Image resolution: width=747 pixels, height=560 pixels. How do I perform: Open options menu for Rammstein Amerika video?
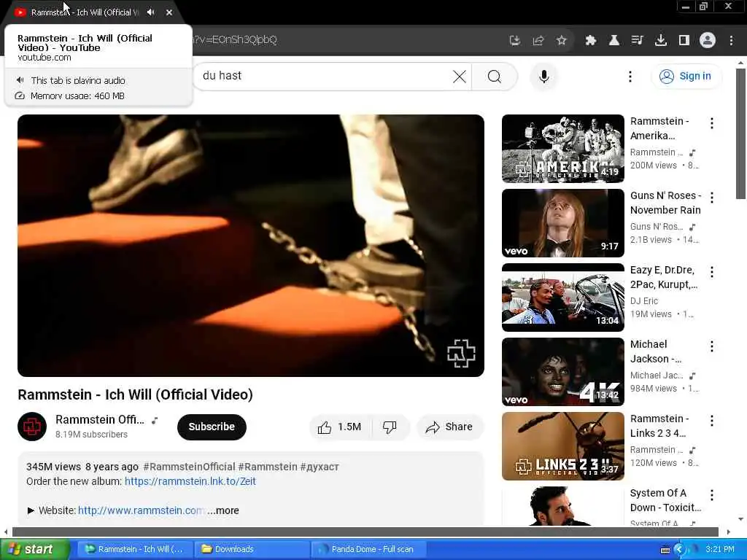point(712,123)
